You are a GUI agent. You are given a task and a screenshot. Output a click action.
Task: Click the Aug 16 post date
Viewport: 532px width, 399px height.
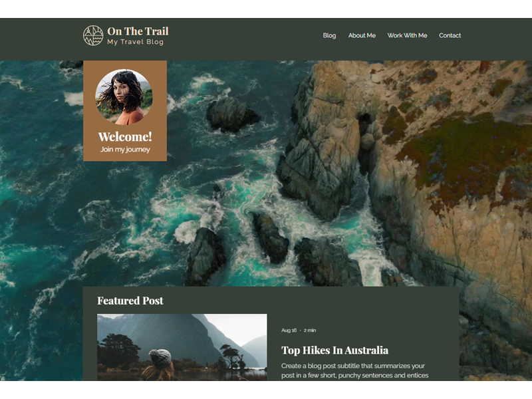pos(289,330)
